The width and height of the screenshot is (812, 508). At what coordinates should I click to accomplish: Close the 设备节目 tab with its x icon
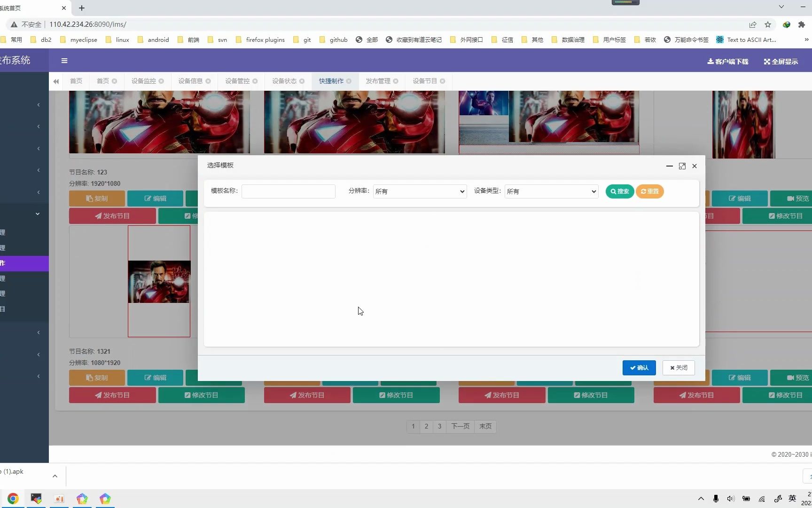click(x=442, y=81)
